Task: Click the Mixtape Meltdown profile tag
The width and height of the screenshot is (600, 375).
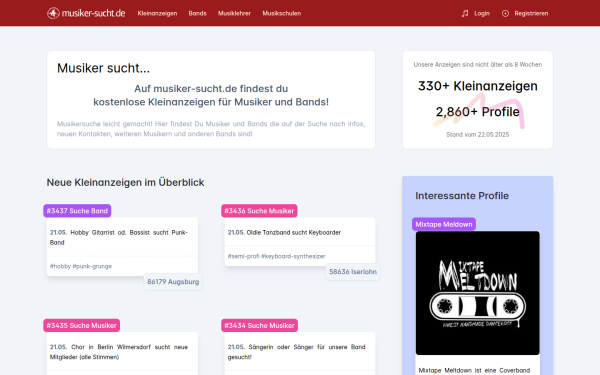Action: (x=444, y=224)
